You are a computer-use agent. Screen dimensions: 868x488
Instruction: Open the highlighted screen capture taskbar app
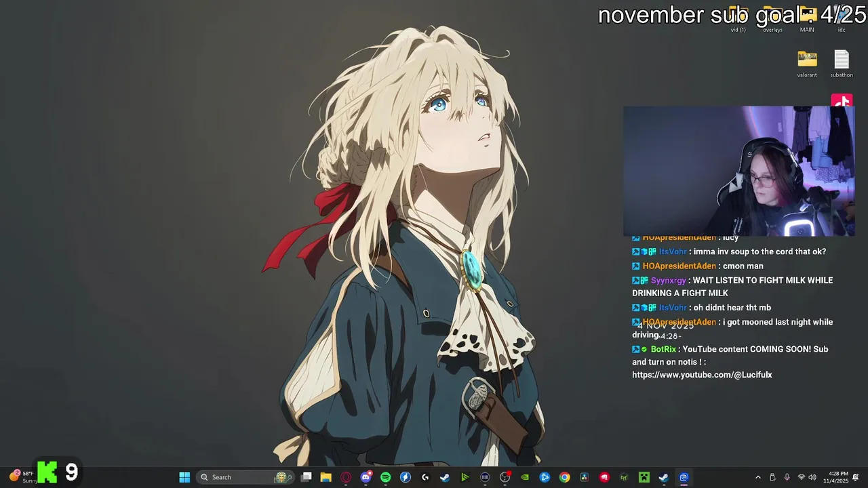(684, 477)
